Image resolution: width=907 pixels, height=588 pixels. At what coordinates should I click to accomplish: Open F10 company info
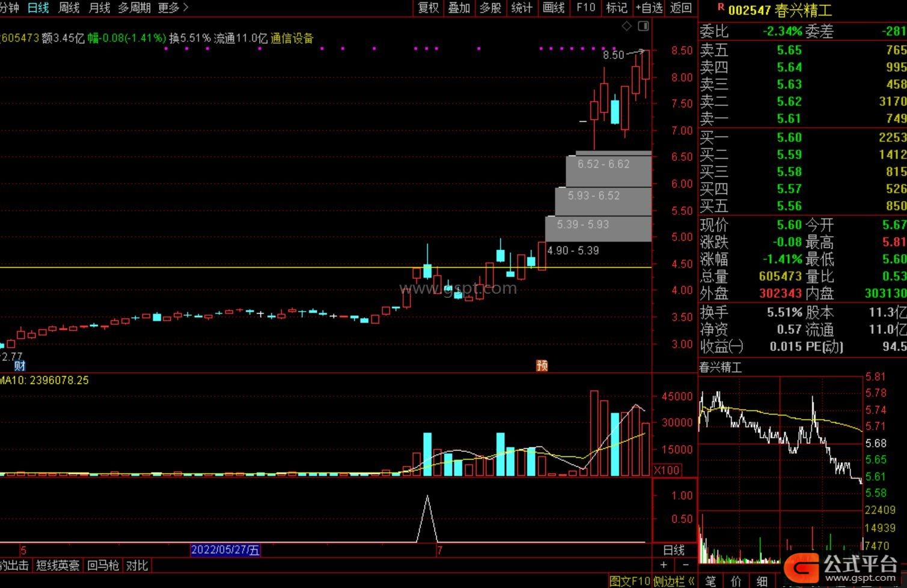586,8
